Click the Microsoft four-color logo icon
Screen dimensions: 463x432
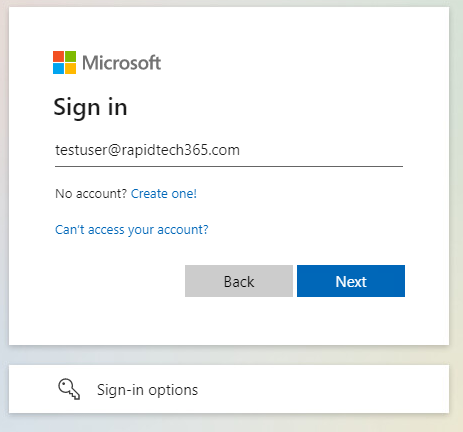[x=64, y=62]
